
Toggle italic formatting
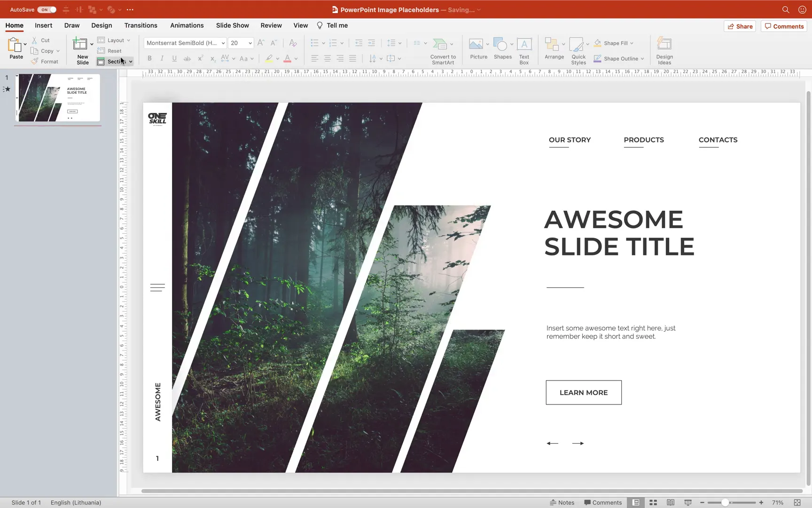[162, 58]
